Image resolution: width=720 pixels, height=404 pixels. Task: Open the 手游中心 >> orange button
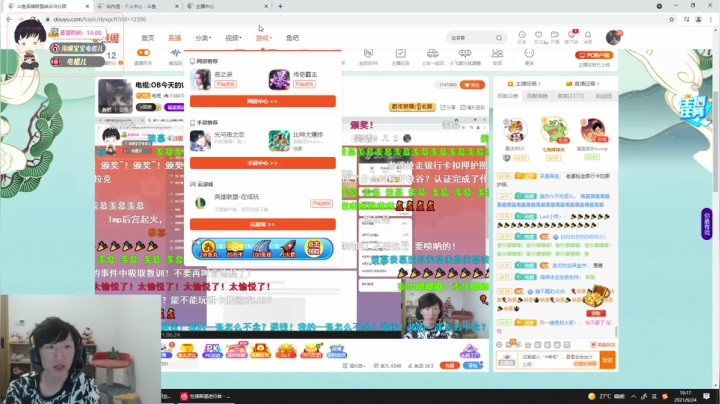263,163
